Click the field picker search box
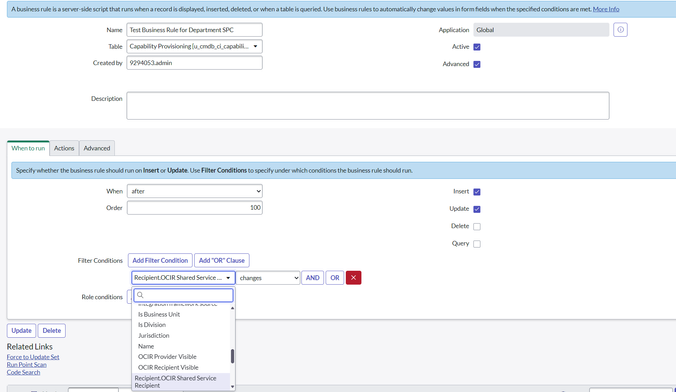Image resolution: width=676 pixels, height=392 pixels. pyautogui.click(x=184, y=295)
